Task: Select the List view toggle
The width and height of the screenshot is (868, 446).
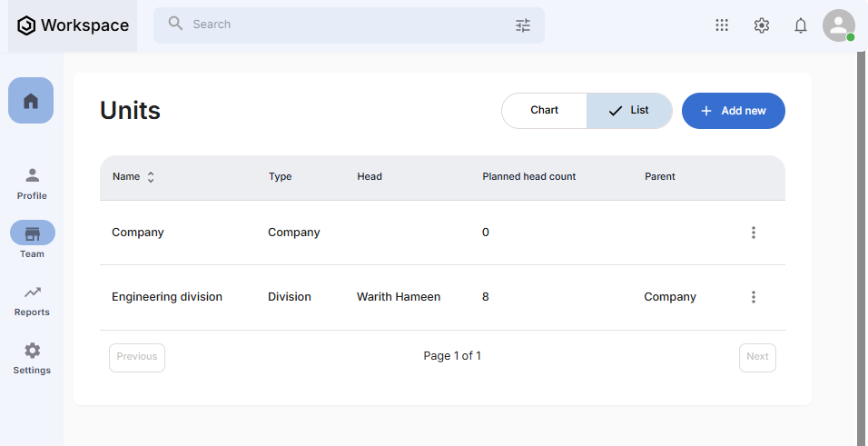Action: 629,111
